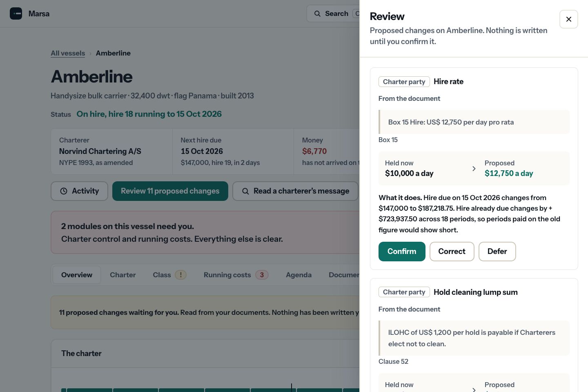Click the $6,770 money figure
The image size is (588, 392).
314,151
